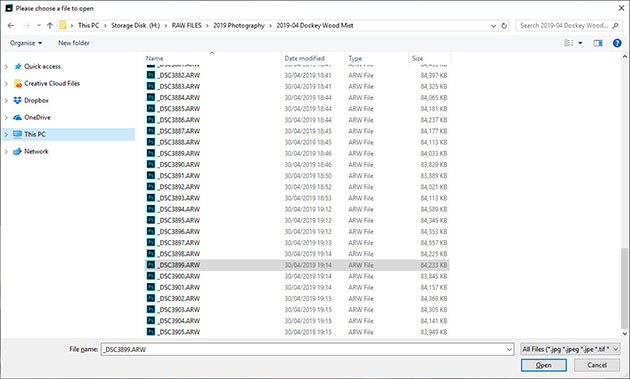Expand the This PC node
630x379 pixels.
coord(6,134)
